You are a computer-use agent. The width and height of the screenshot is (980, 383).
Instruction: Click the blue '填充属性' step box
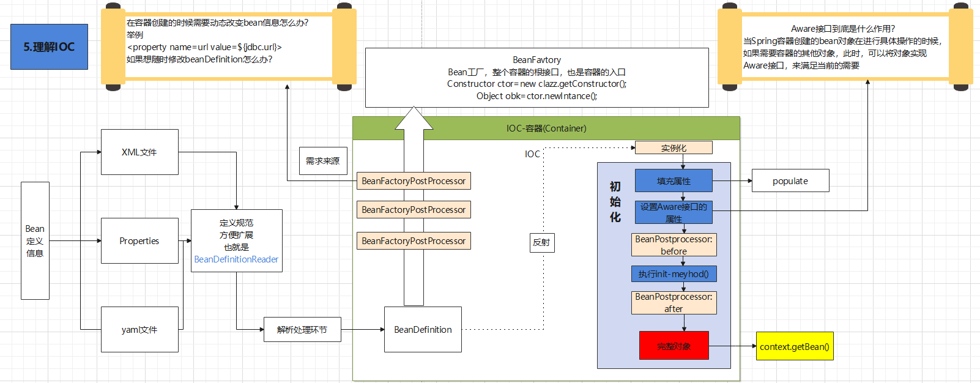pos(674,180)
